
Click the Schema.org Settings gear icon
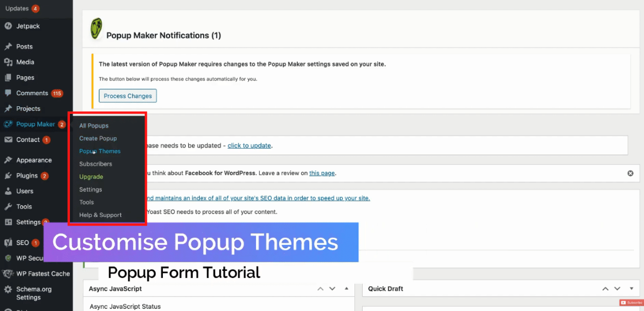tap(8, 289)
